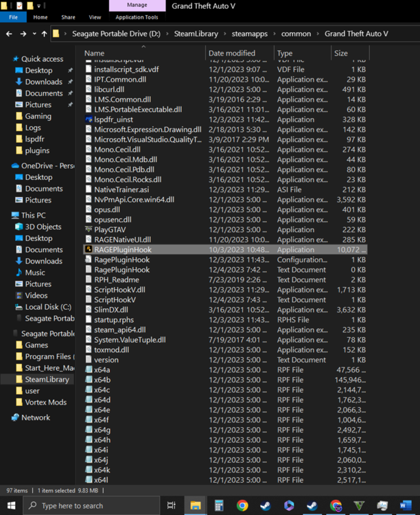Screen dimensions: 420x515
Task: Select the Manage contextual tab
Action: 137,5
